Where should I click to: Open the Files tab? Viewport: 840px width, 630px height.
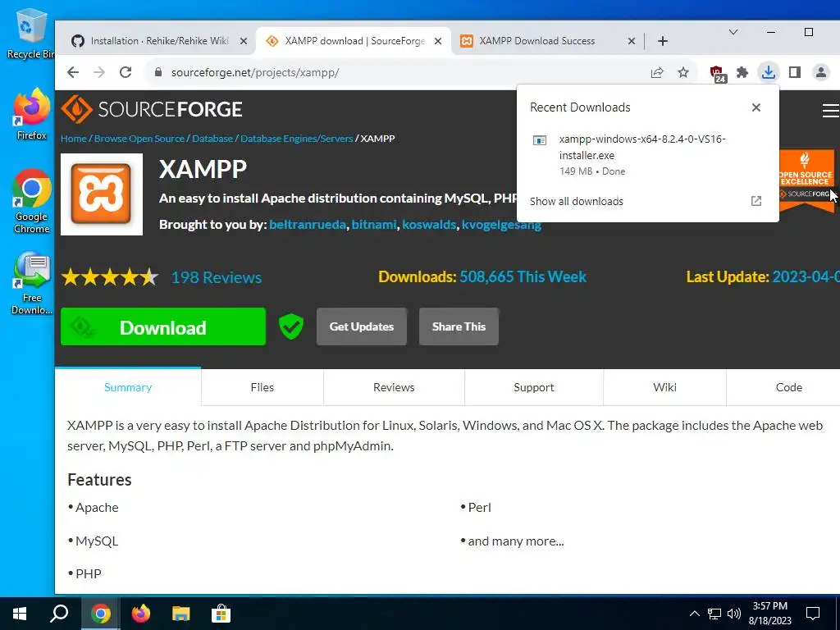(x=262, y=387)
